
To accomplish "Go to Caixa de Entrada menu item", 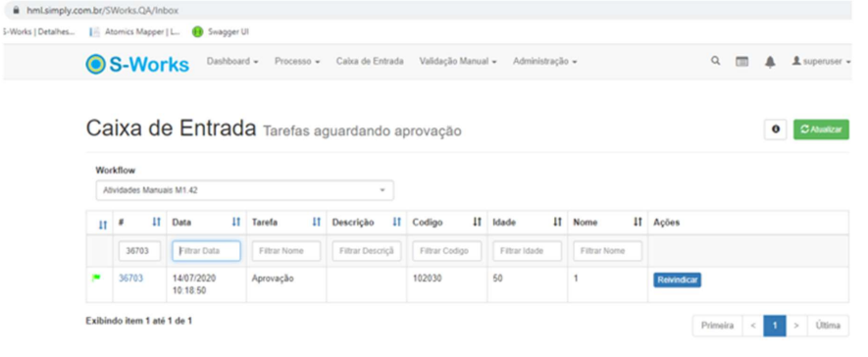I will (x=369, y=62).
